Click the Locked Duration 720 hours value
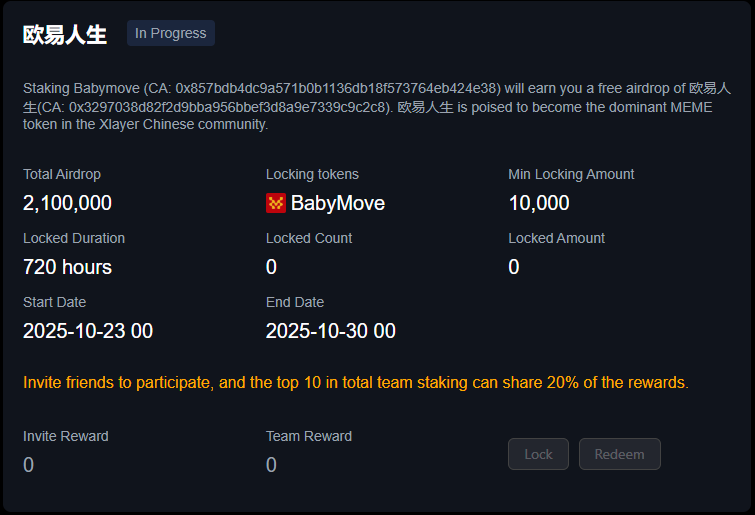 tap(67, 267)
